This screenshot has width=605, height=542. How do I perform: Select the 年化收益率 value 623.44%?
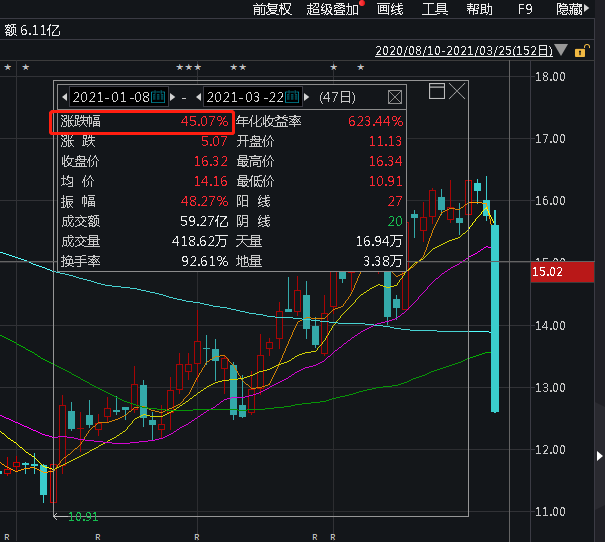tap(375, 122)
